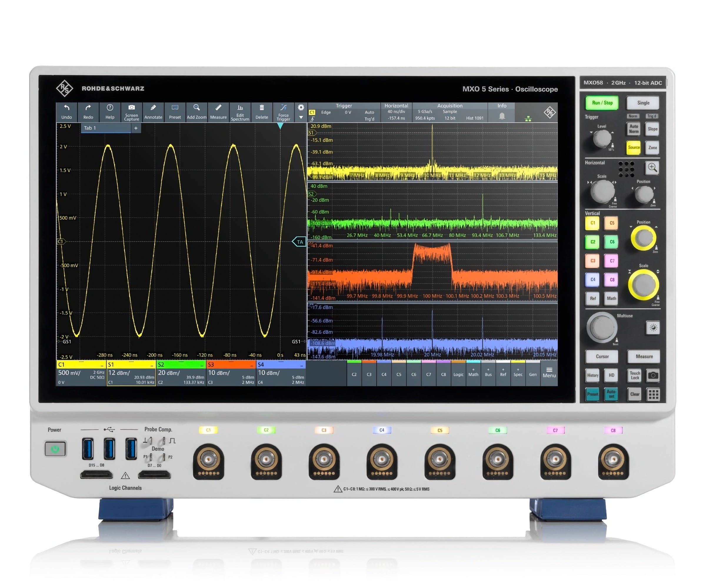Tap the Info notification bell icon

pos(502,116)
